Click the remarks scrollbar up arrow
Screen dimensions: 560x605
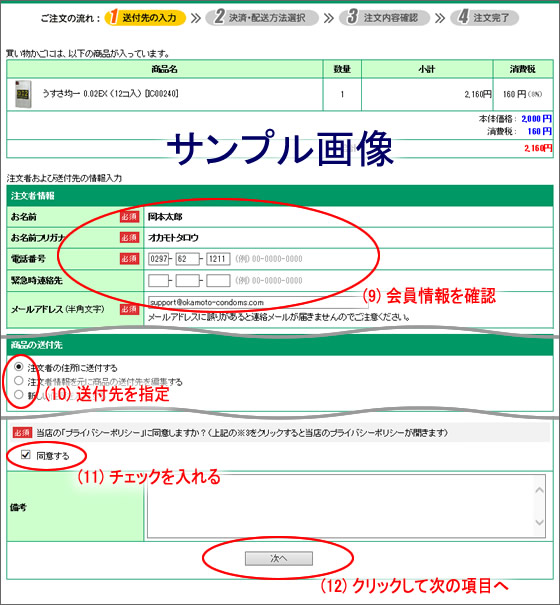pos(540,490)
